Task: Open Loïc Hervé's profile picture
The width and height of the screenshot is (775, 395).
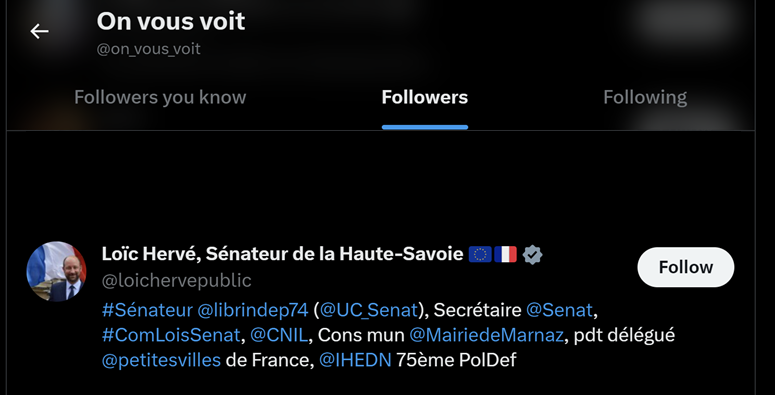Action: [56, 271]
